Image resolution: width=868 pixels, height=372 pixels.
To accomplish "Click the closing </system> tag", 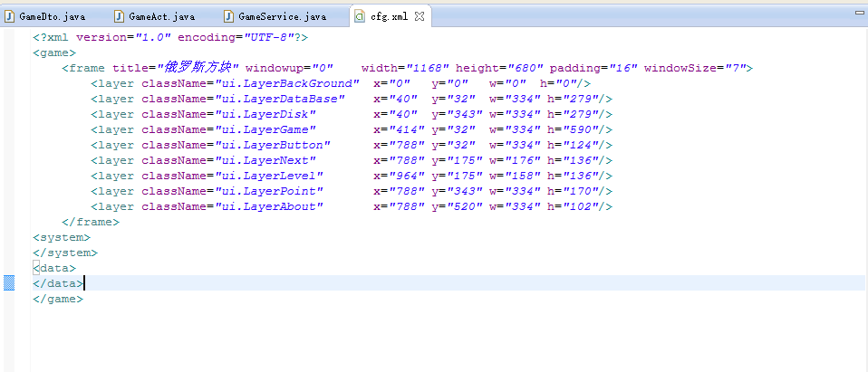I will tap(65, 253).
